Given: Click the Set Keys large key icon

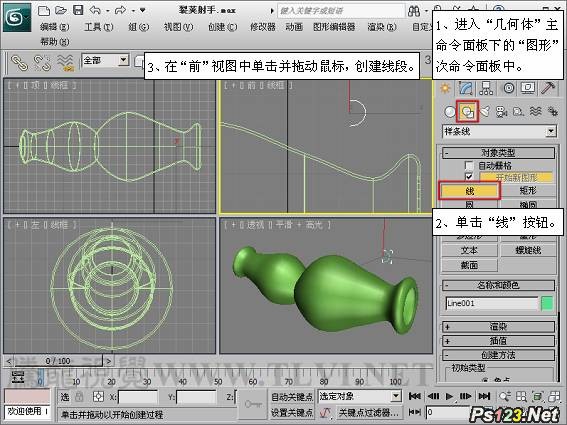Looking at the screenshot, I should click(x=253, y=404).
